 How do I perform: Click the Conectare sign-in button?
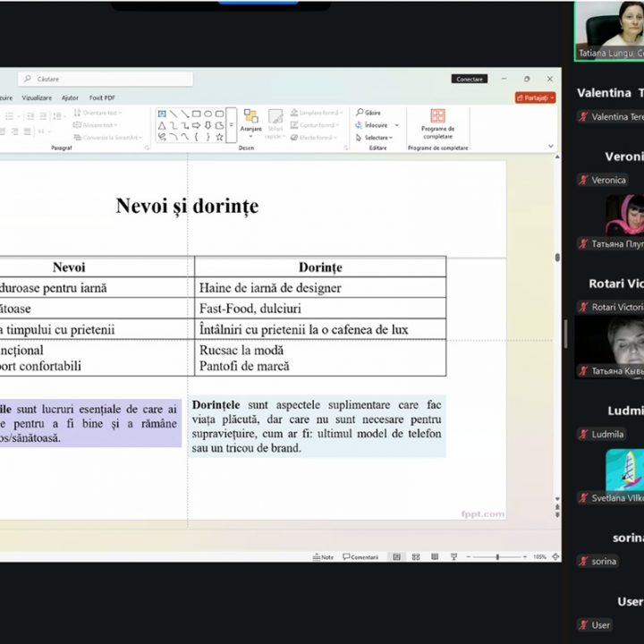click(470, 79)
